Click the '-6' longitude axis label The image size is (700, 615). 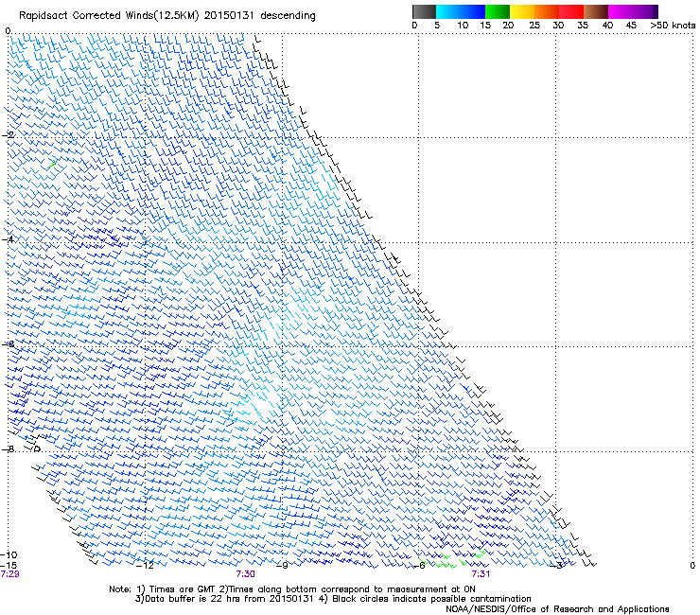pos(419,566)
